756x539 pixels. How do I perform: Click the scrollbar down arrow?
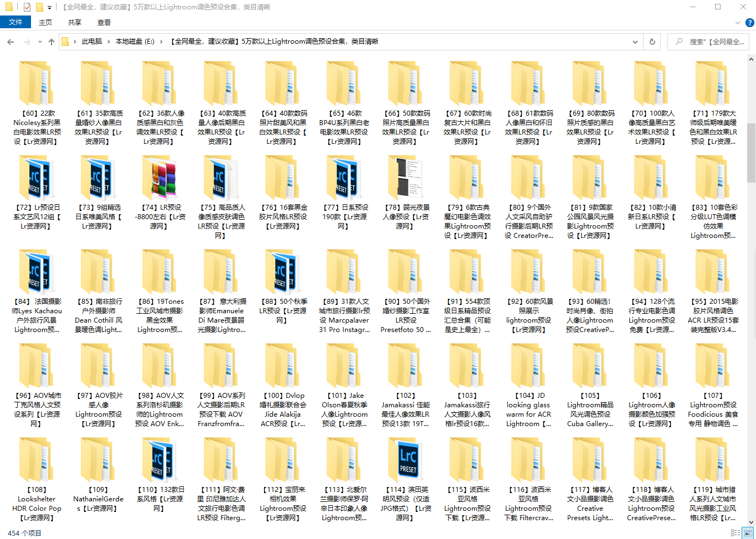[751, 522]
